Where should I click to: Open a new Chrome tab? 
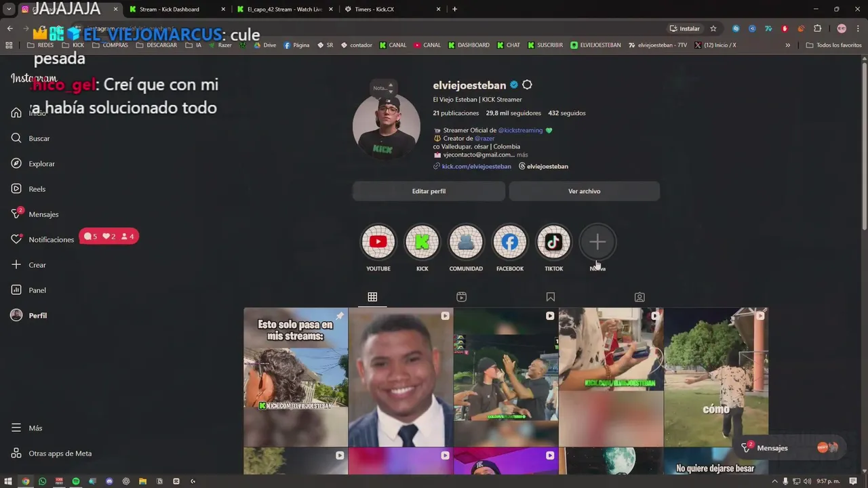[454, 9]
